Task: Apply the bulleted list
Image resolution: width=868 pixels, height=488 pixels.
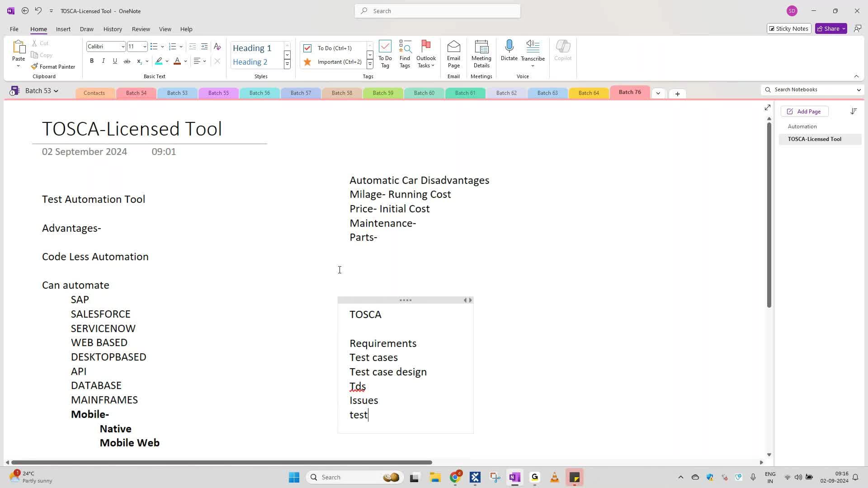Action: point(154,47)
